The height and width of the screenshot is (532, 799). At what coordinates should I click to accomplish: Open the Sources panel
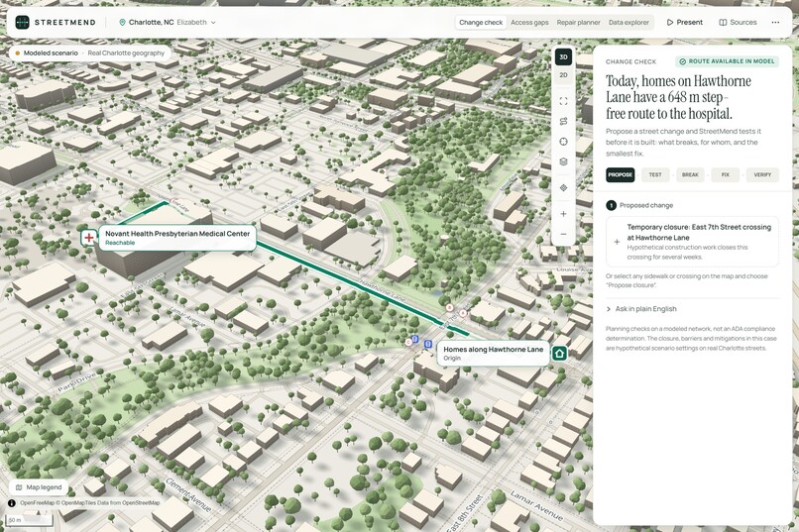[x=738, y=23]
